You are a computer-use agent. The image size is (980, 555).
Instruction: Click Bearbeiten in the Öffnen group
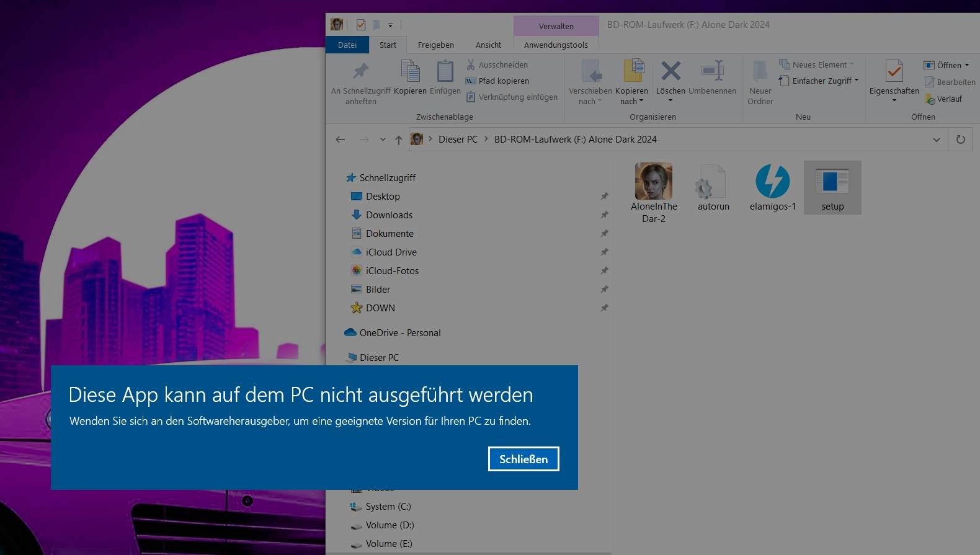pos(950,82)
